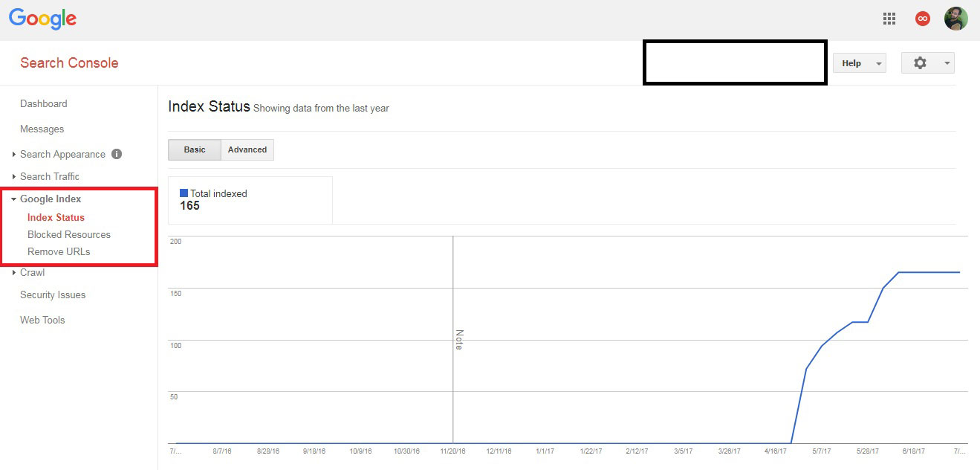
Task: Open Messages in the sidebar
Action: click(42, 129)
